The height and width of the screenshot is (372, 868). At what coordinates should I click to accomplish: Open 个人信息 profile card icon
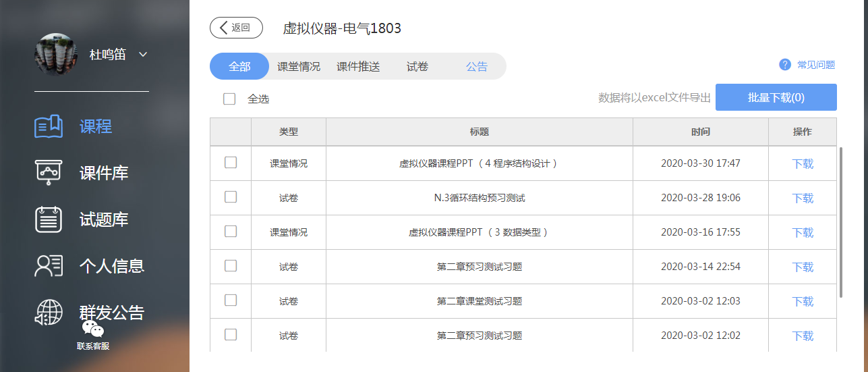pos(49,266)
